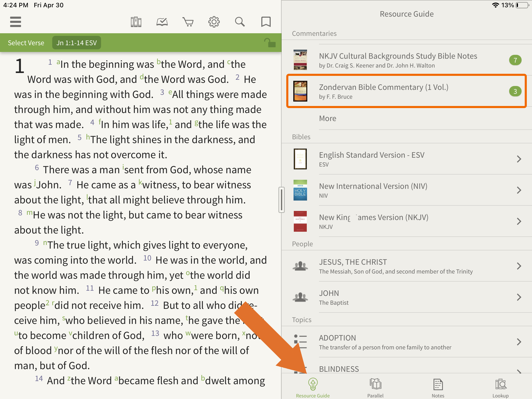Tap the NKJV Cultural Backgrounds cover thumbnail
532x399 pixels.
tap(300, 60)
